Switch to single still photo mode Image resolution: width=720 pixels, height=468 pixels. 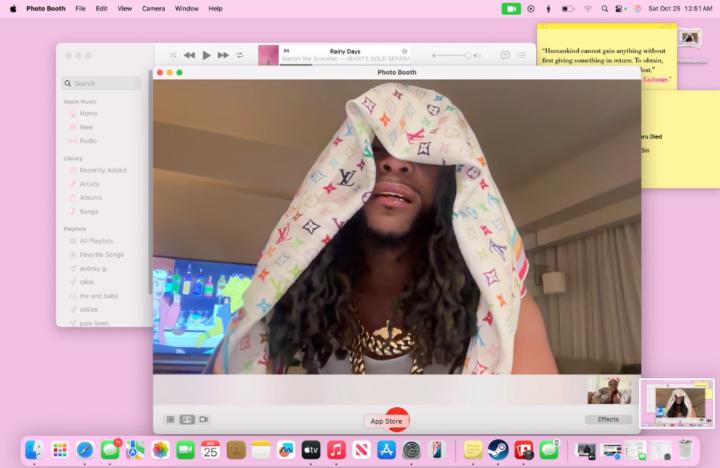pos(187,419)
